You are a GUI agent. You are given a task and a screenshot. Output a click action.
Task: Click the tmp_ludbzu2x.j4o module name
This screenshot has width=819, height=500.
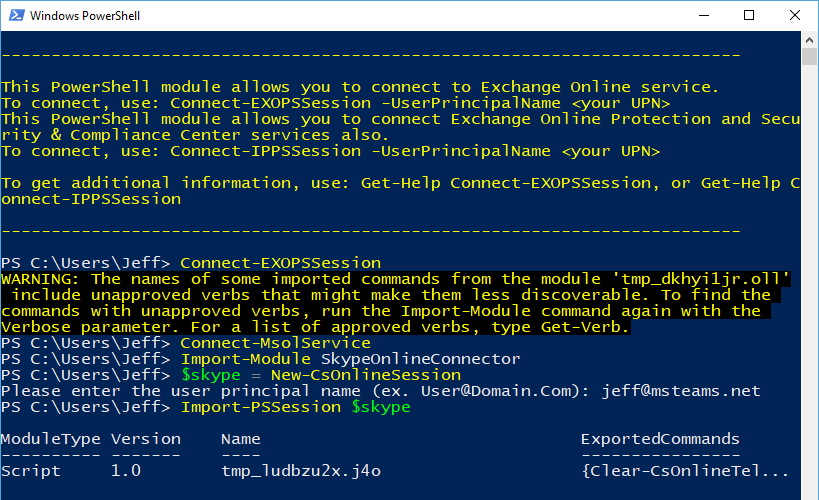[x=301, y=471]
